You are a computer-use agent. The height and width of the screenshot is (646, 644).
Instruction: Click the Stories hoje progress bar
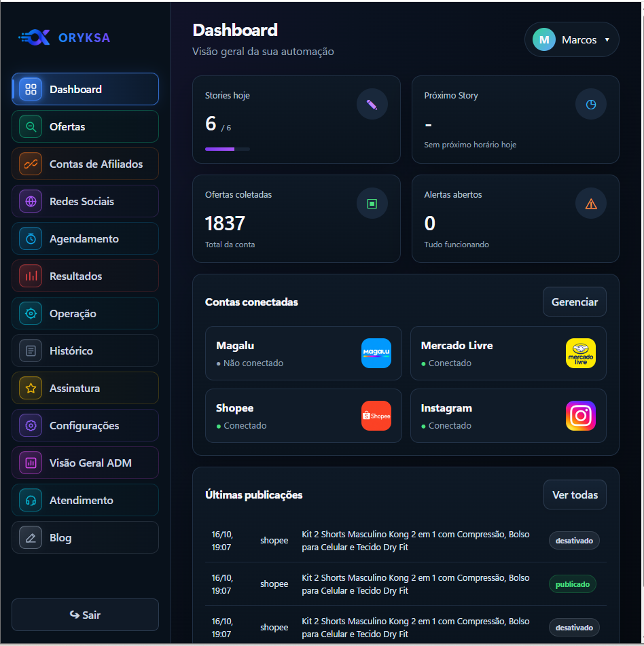(x=228, y=149)
